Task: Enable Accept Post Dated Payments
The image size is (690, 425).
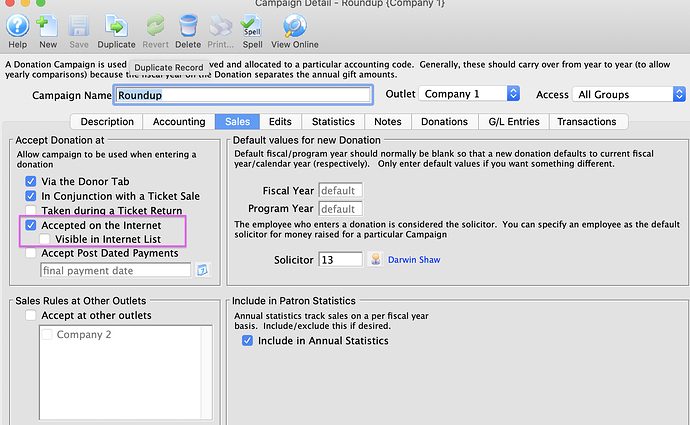Action: [31, 253]
